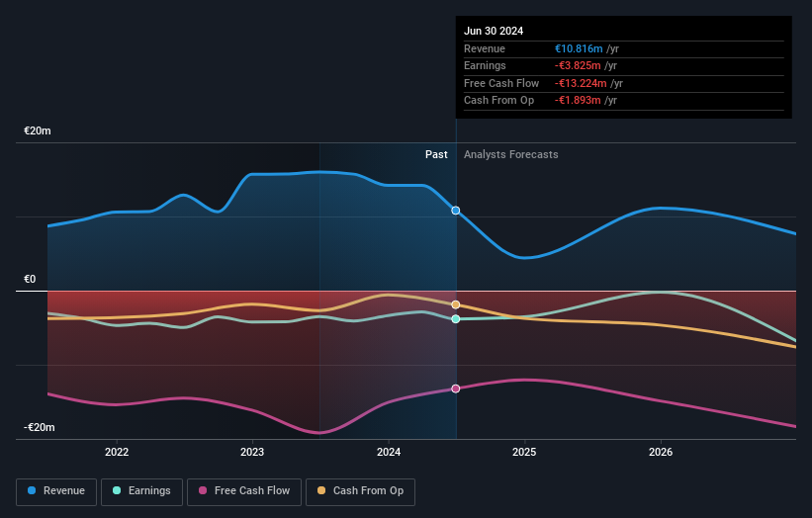Click the Revenue label in tooltip
This screenshot has width=812, height=518.
(485, 48)
